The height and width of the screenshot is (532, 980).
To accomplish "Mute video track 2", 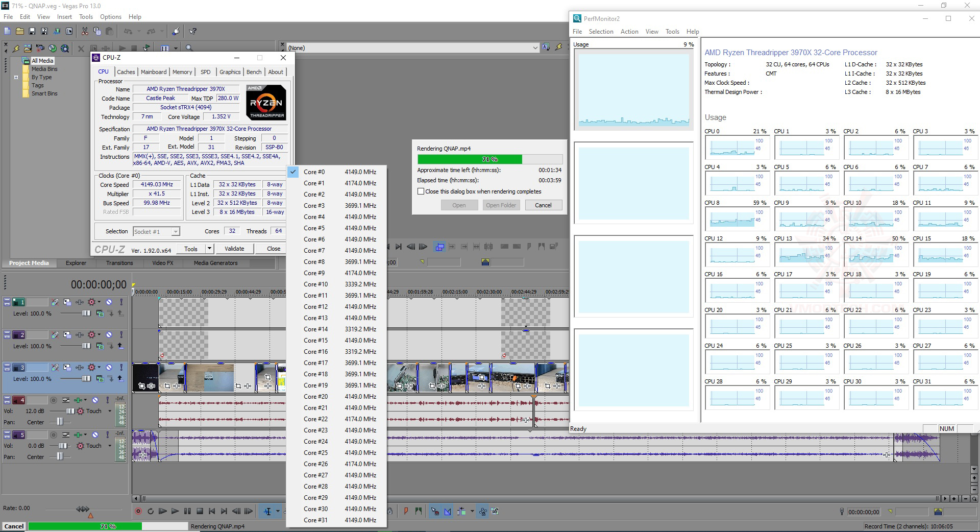I will 109,335.
